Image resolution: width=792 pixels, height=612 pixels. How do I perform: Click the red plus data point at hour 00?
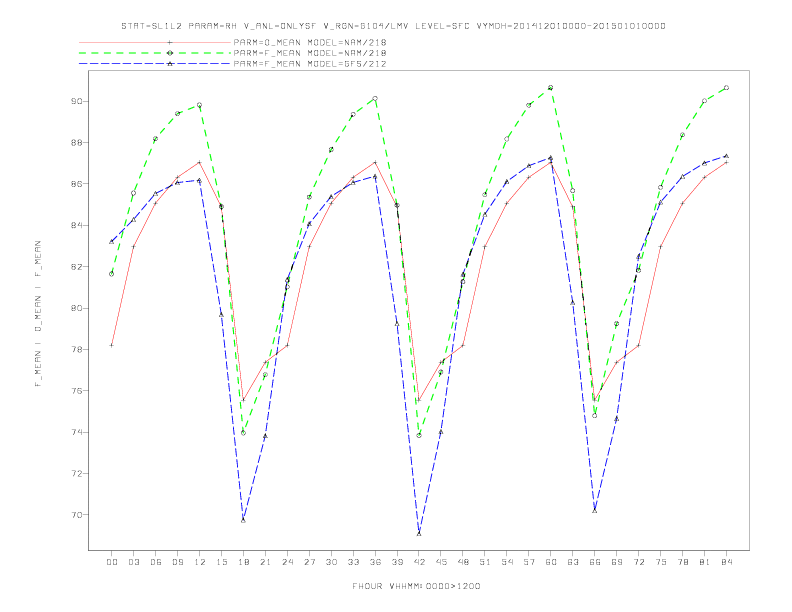[112, 345]
